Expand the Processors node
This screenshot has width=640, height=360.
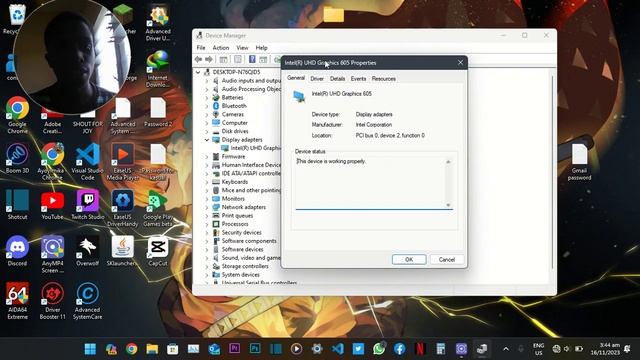pyautogui.click(x=207, y=224)
